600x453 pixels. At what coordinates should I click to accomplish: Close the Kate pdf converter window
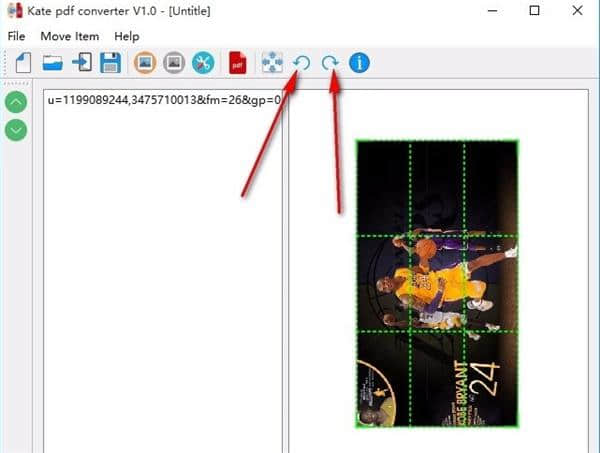(x=577, y=10)
